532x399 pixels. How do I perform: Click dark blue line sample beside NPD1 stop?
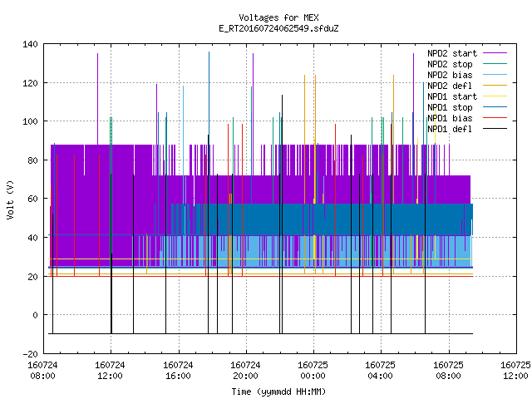pyautogui.click(x=495, y=107)
